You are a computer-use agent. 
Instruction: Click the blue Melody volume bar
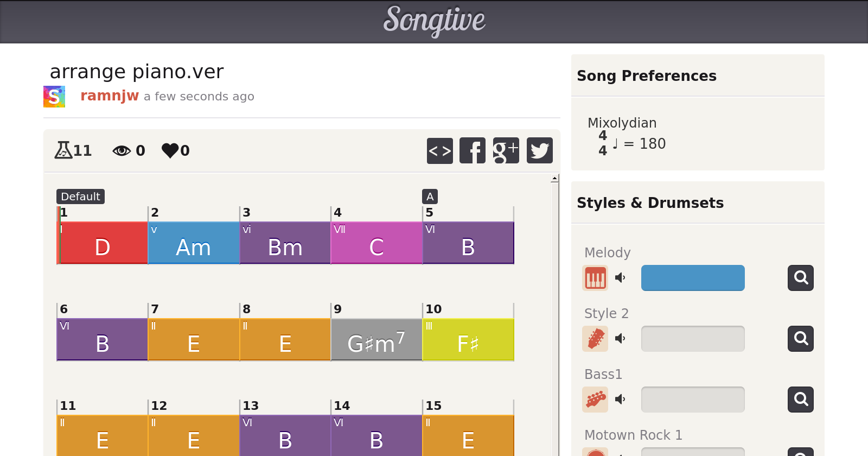pos(693,278)
